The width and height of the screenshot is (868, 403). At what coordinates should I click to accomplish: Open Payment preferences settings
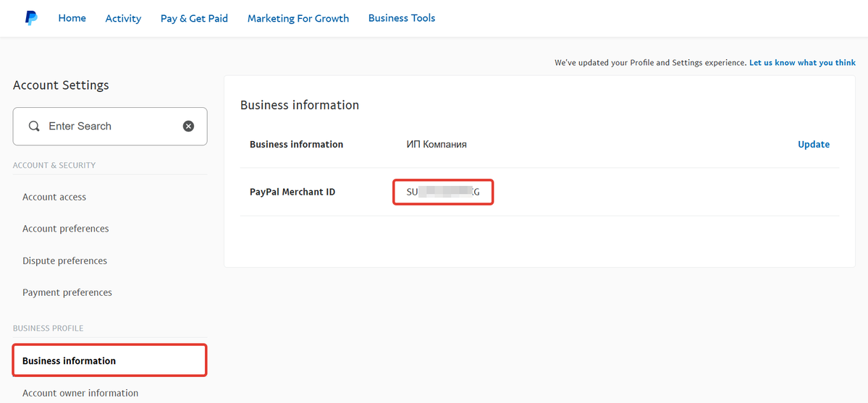(x=67, y=292)
